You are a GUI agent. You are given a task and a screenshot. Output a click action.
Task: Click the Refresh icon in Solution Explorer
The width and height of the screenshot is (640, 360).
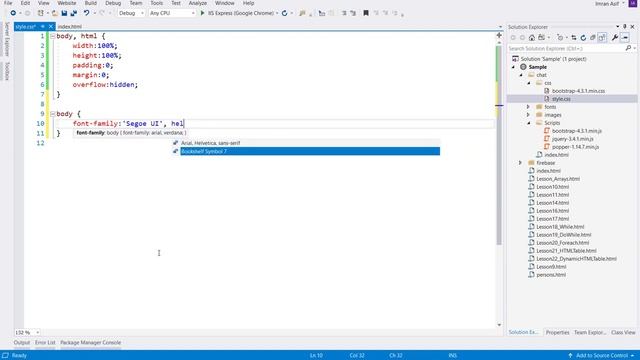583,38
